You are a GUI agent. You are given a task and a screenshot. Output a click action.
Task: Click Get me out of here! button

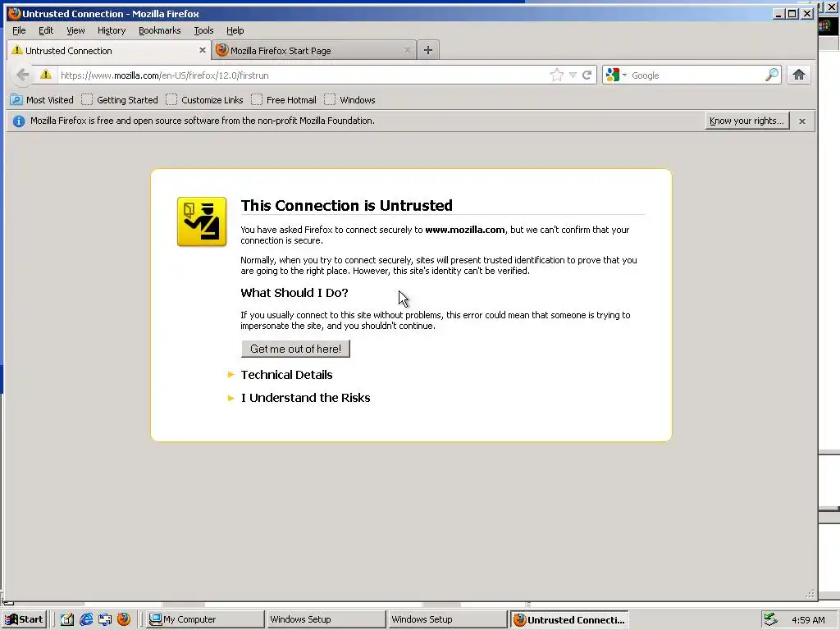point(295,349)
